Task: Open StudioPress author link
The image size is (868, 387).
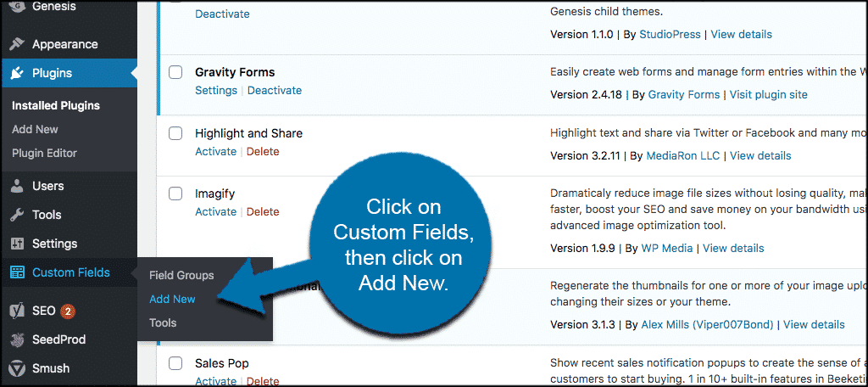Action: pos(670,35)
